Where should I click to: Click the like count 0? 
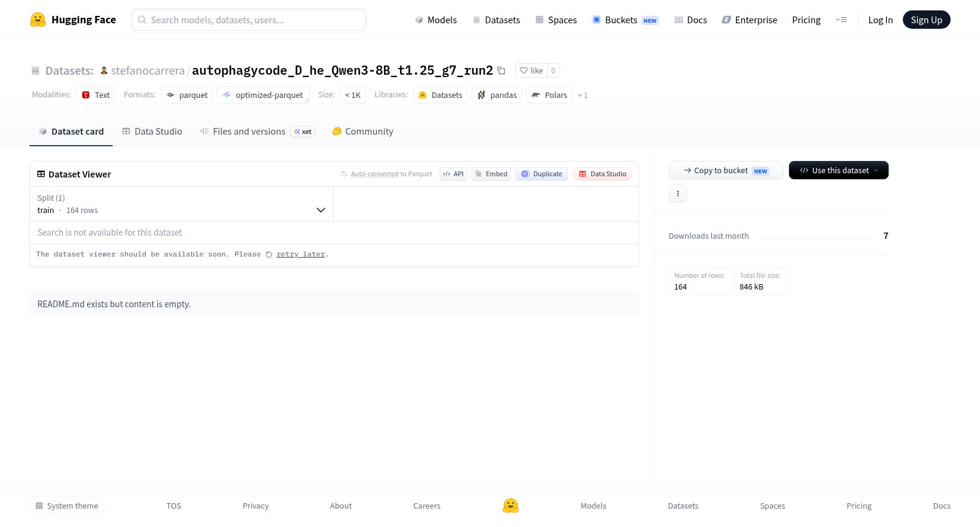click(x=553, y=70)
